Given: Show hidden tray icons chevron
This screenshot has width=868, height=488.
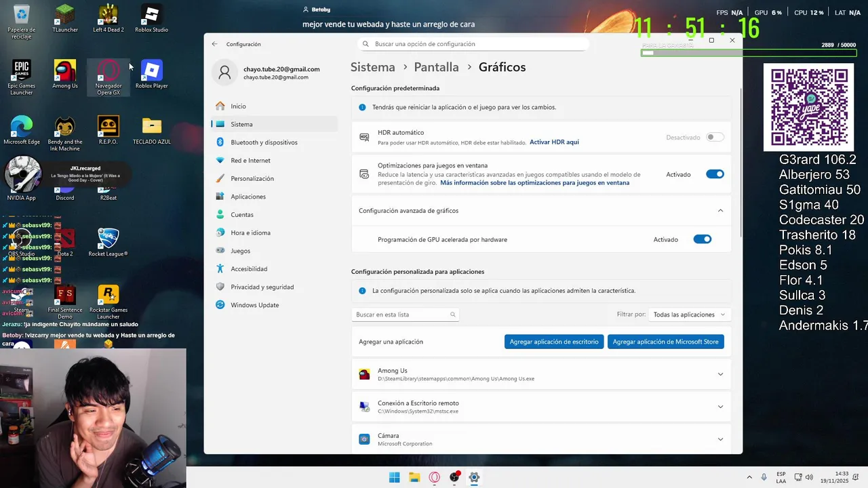Looking at the screenshot, I should (x=749, y=477).
